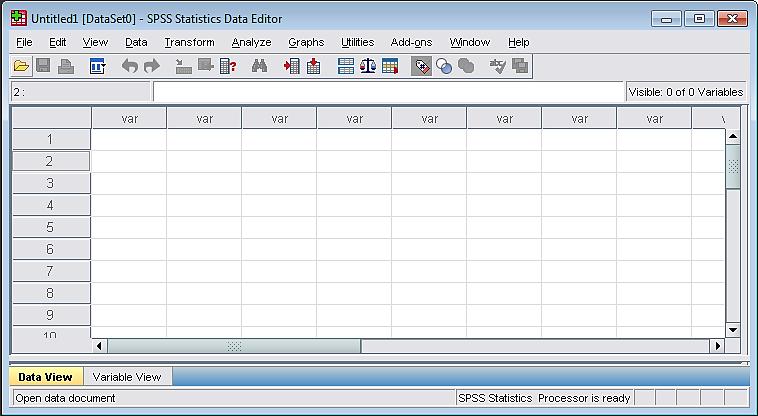This screenshot has height=416, width=758.
Task: Minimize the SPSS Data Editor window
Action: tap(666, 19)
